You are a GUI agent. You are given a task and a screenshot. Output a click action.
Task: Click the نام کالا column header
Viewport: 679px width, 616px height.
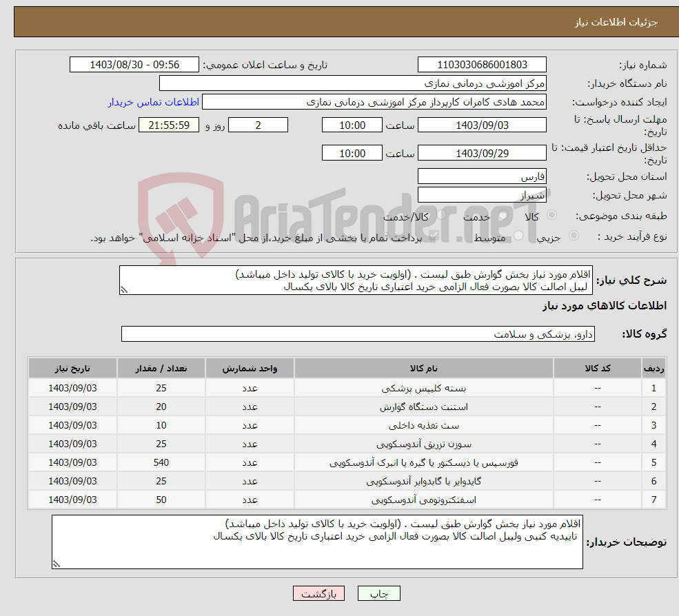[423, 368]
